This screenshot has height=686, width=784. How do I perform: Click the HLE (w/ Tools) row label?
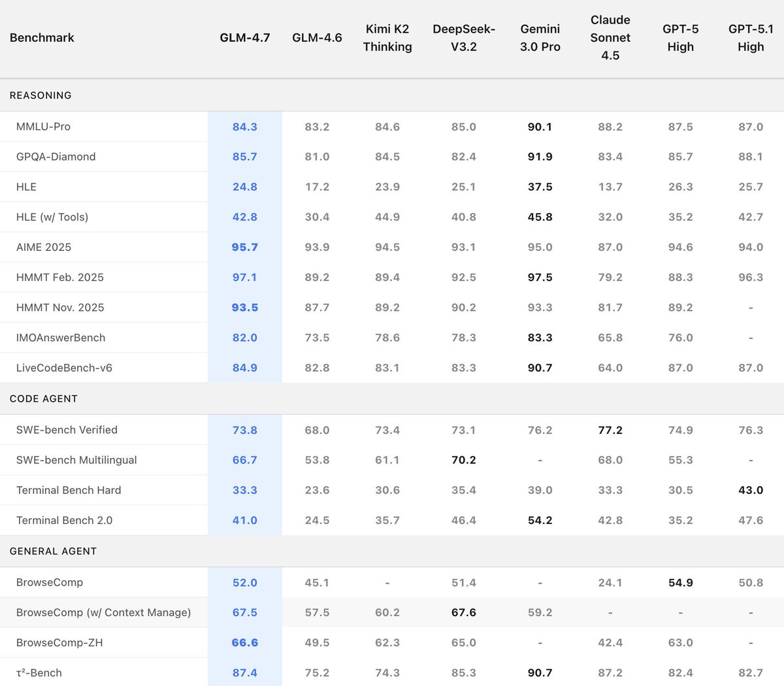coord(52,217)
